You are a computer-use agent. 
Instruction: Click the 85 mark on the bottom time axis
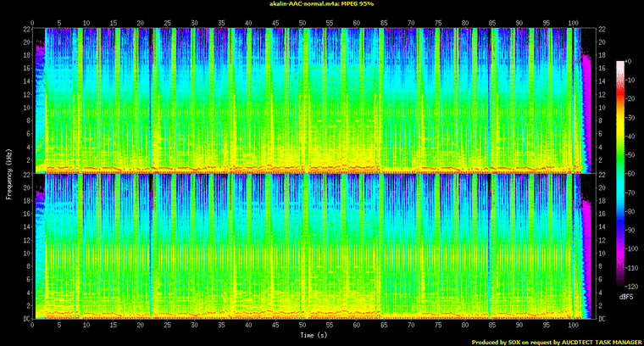point(491,326)
